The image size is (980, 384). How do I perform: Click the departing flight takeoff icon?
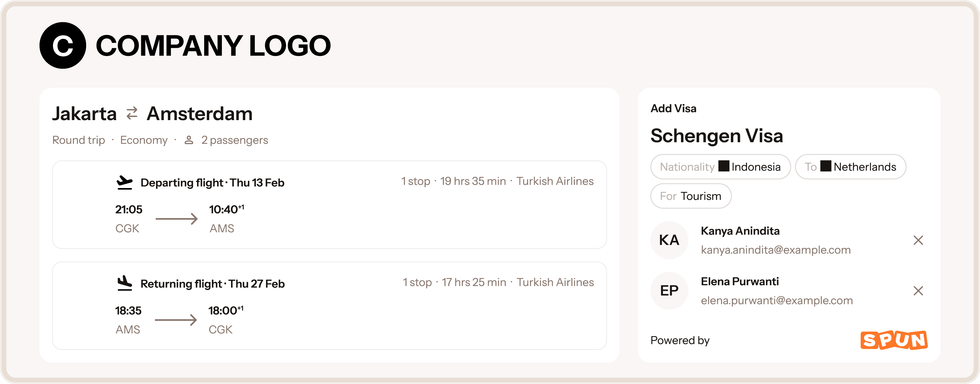[124, 183]
